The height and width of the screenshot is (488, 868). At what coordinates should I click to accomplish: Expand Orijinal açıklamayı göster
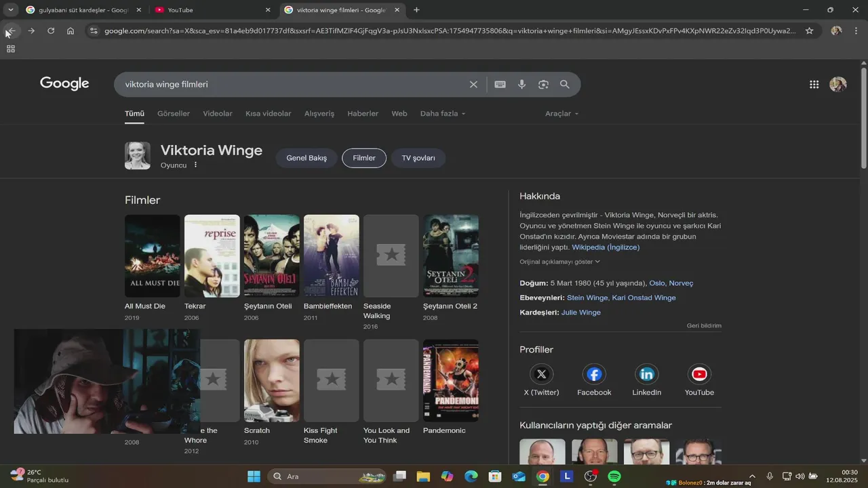point(559,262)
